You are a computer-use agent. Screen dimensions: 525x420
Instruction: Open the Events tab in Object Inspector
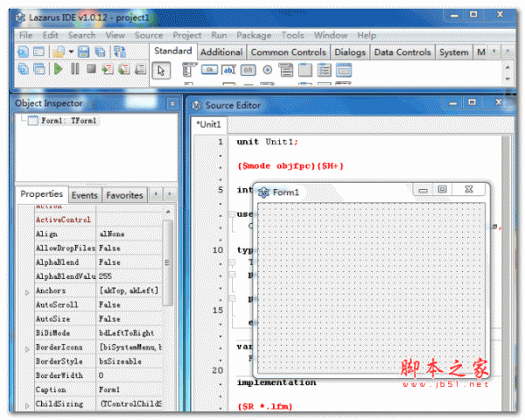85,195
